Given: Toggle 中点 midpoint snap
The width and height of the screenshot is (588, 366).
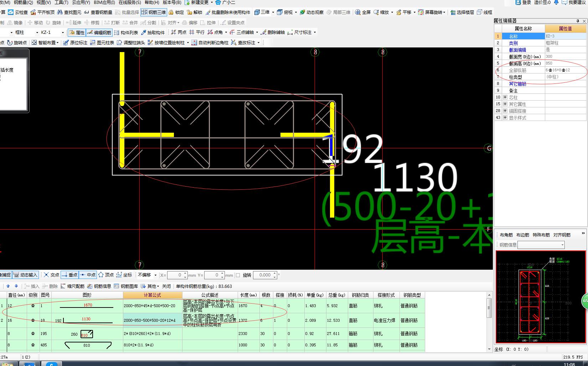Looking at the screenshot, I should point(88,275).
